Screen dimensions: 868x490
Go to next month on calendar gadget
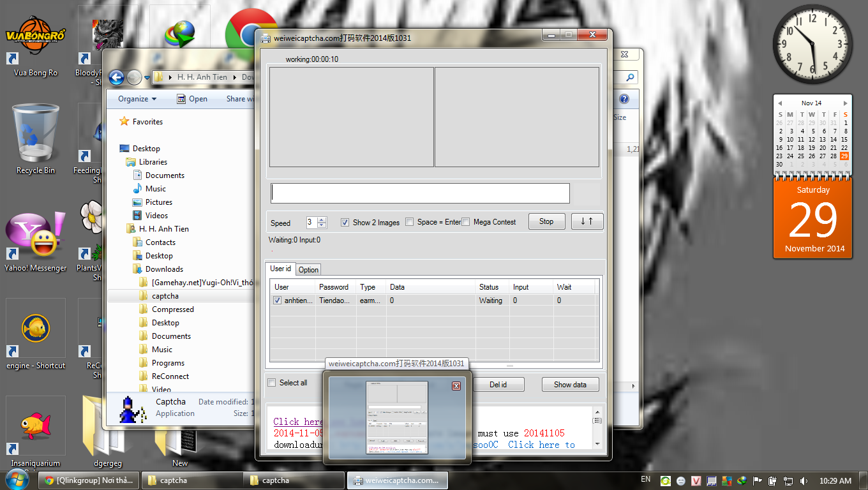click(846, 103)
